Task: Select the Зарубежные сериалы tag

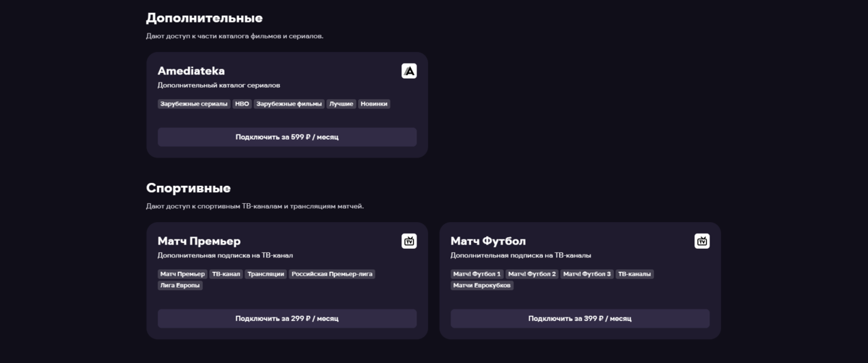Action: tap(194, 104)
